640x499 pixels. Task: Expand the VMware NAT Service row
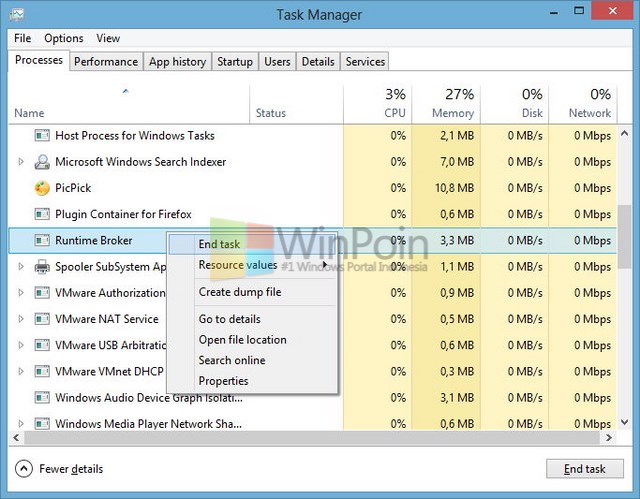pos(21,319)
